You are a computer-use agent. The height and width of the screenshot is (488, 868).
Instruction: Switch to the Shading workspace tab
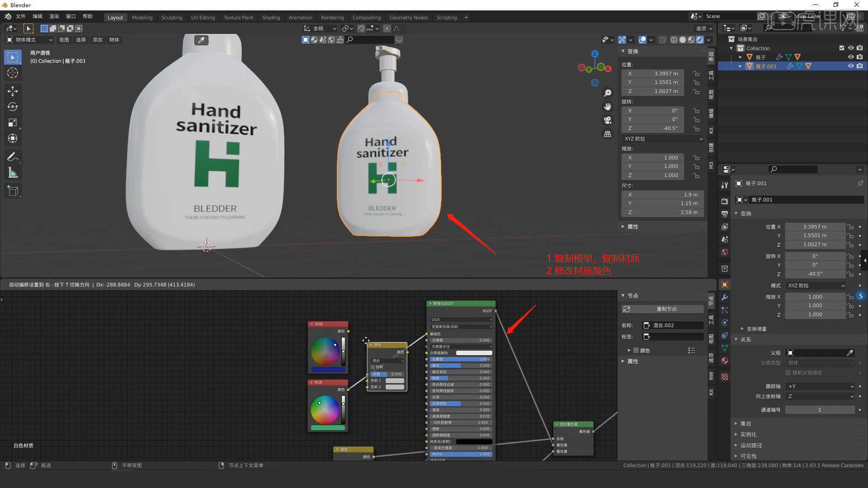pyautogui.click(x=271, y=18)
